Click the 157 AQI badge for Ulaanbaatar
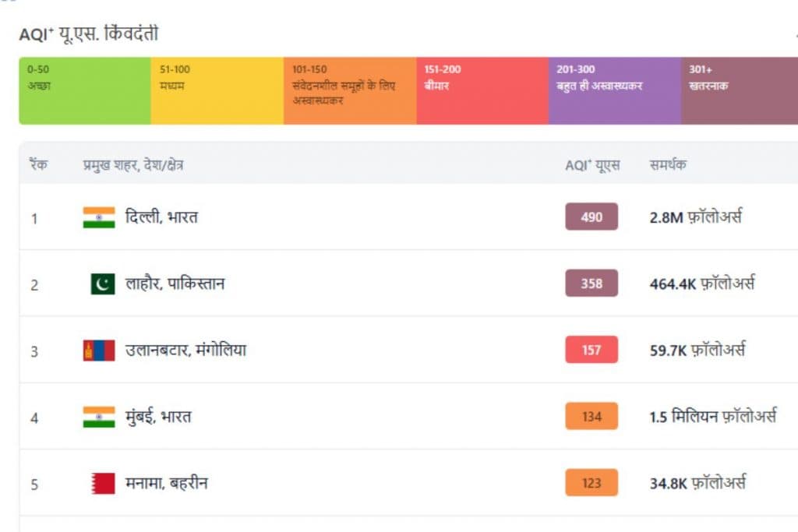798x532 pixels. (x=591, y=350)
